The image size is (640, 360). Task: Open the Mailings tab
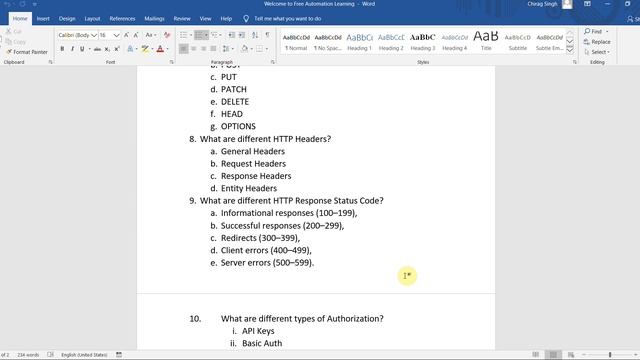click(154, 19)
